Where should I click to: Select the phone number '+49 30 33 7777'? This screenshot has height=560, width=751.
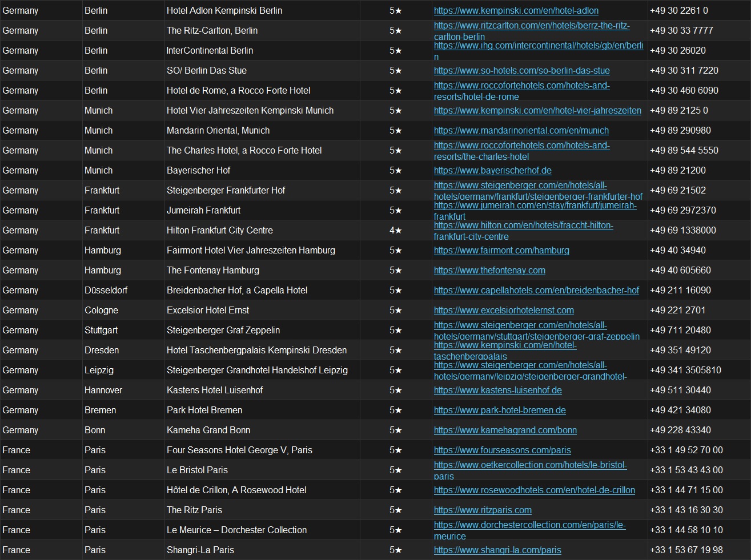coord(681,30)
